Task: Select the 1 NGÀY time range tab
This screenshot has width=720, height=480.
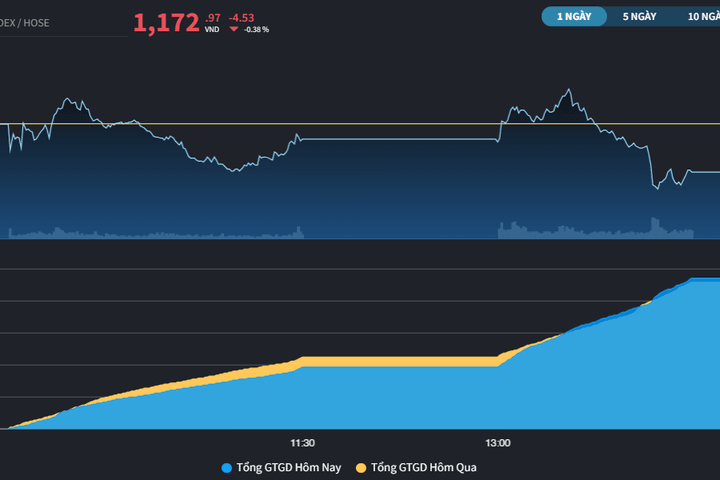Action: [574, 17]
